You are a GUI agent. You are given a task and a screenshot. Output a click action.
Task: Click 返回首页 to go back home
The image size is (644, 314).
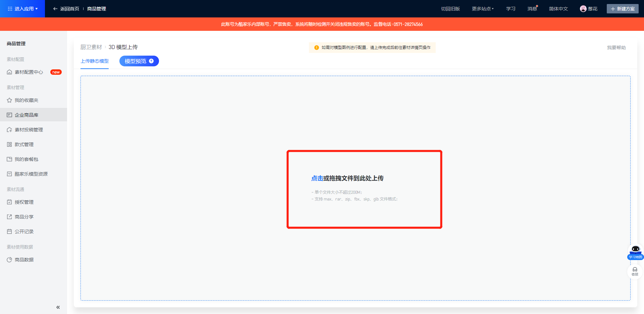(66, 9)
